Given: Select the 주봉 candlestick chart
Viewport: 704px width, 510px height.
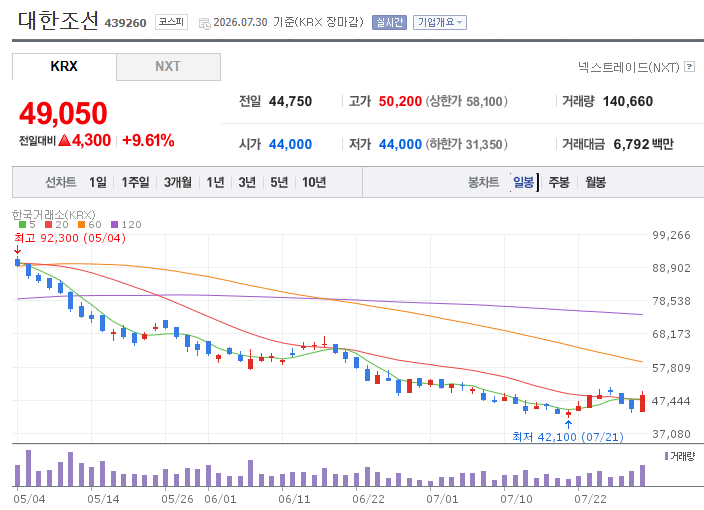Looking at the screenshot, I should pos(559,182).
